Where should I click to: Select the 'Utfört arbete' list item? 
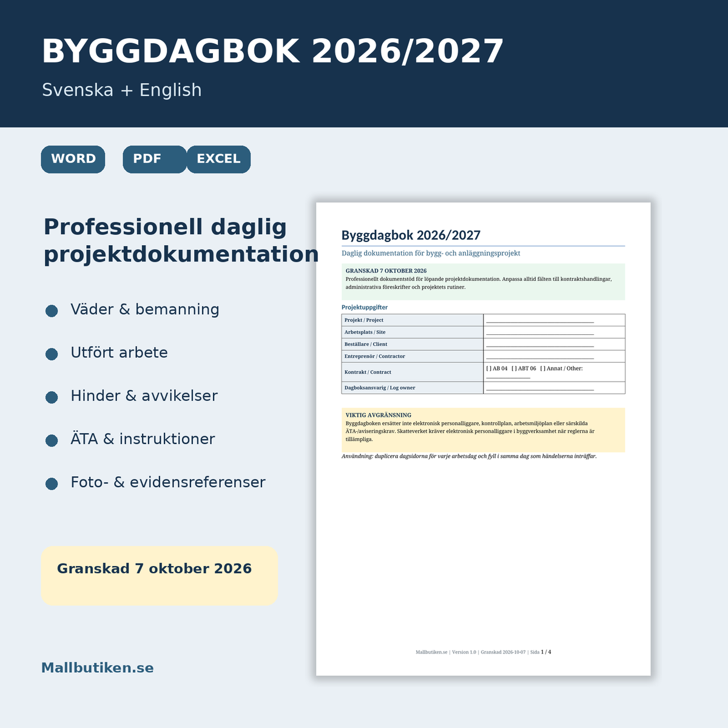(x=119, y=352)
